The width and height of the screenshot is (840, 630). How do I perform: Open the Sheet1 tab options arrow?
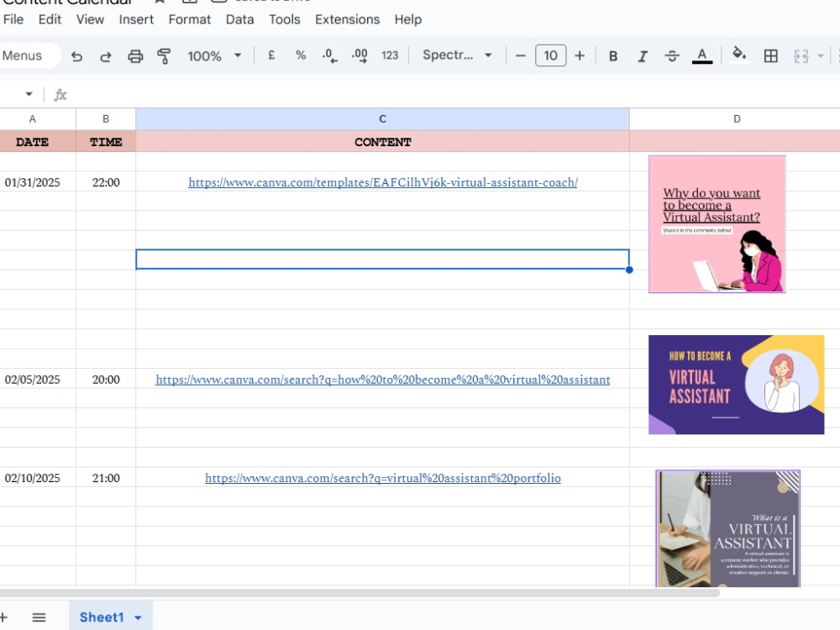(x=138, y=617)
